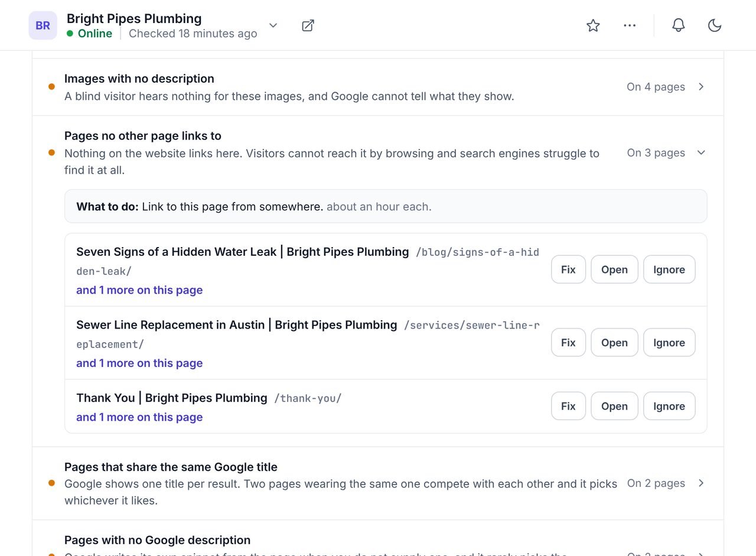Open site in new window icon
Screen dimensions: 756x556
(308, 25)
